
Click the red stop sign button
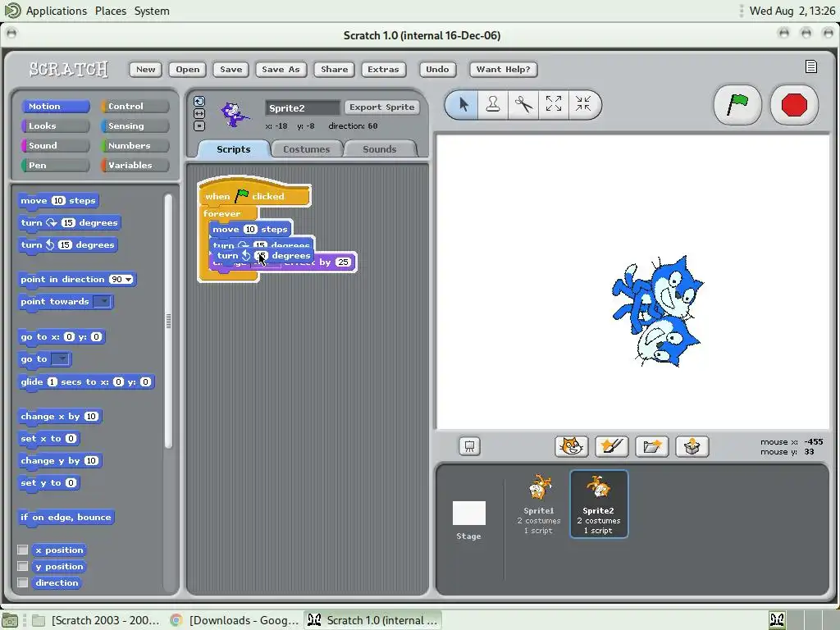(794, 104)
